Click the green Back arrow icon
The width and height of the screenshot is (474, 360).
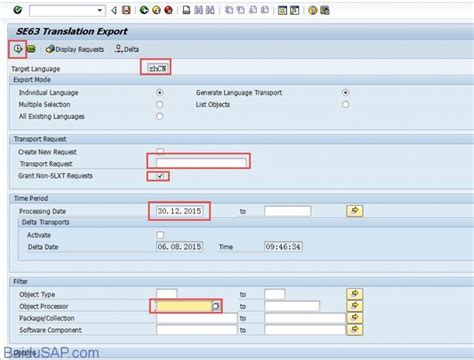click(x=144, y=10)
